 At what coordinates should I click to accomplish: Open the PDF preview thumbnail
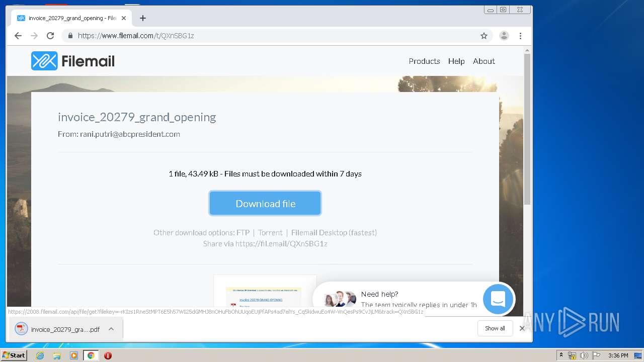265,292
